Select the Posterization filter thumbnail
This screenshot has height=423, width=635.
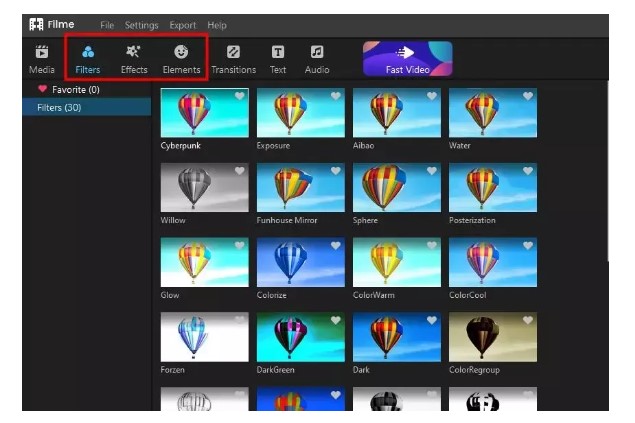pyautogui.click(x=493, y=187)
